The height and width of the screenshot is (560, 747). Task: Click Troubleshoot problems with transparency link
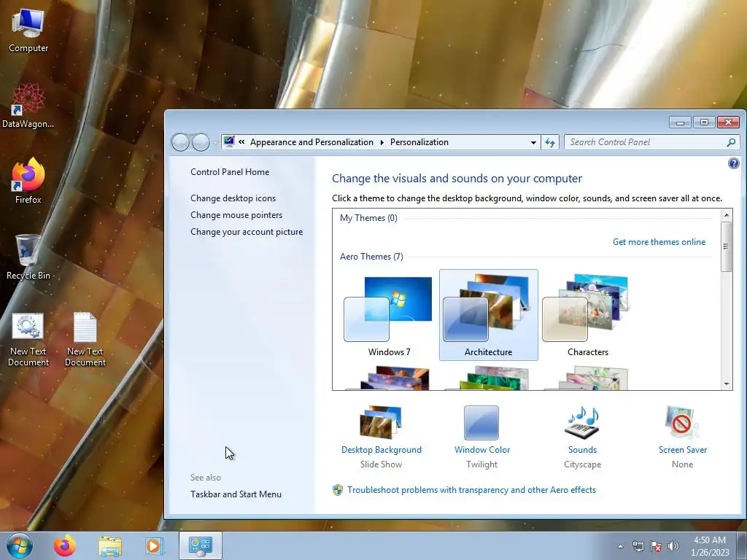coord(471,490)
